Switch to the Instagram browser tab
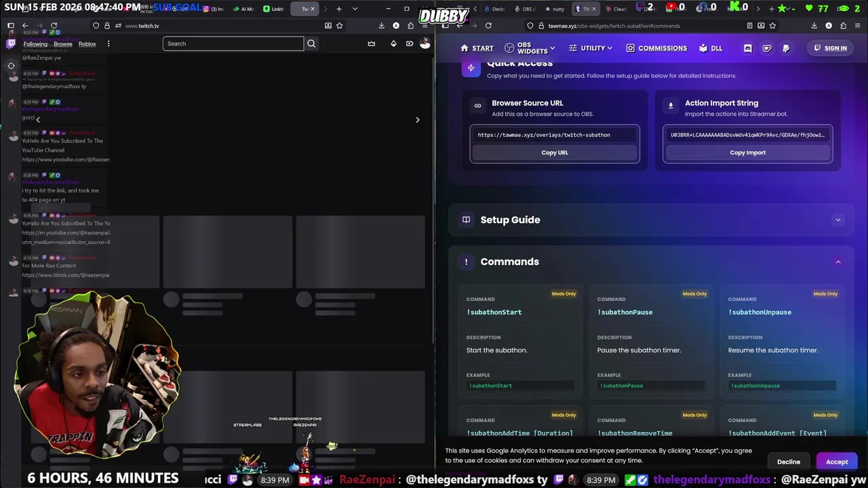 click(x=214, y=9)
